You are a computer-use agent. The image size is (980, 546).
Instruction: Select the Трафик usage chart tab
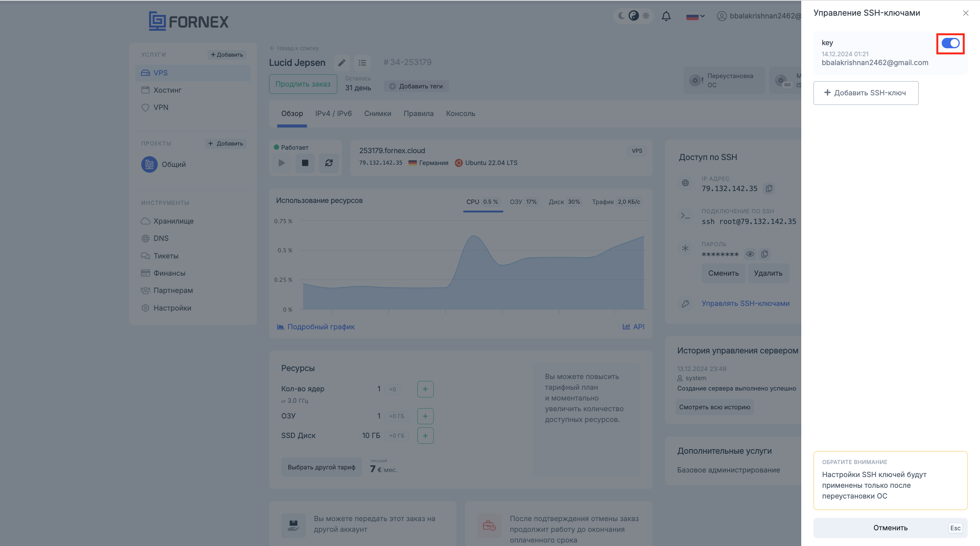pyautogui.click(x=616, y=202)
